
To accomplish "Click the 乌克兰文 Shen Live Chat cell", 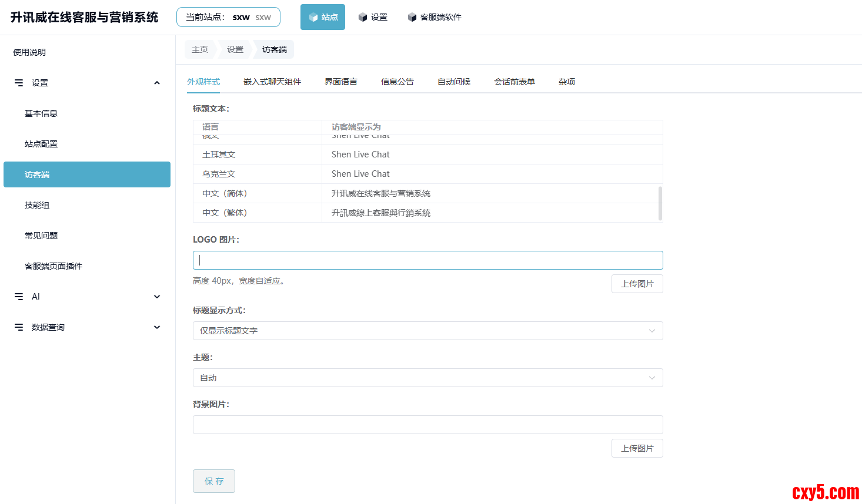I will coord(492,174).
